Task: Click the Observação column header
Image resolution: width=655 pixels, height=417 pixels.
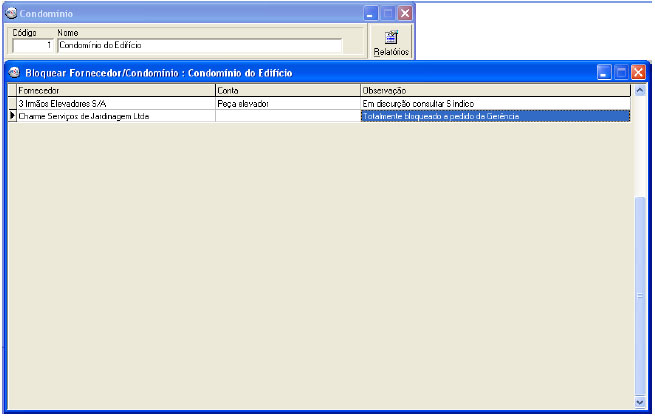Action: pyautogui.click(x=495, y=91)
